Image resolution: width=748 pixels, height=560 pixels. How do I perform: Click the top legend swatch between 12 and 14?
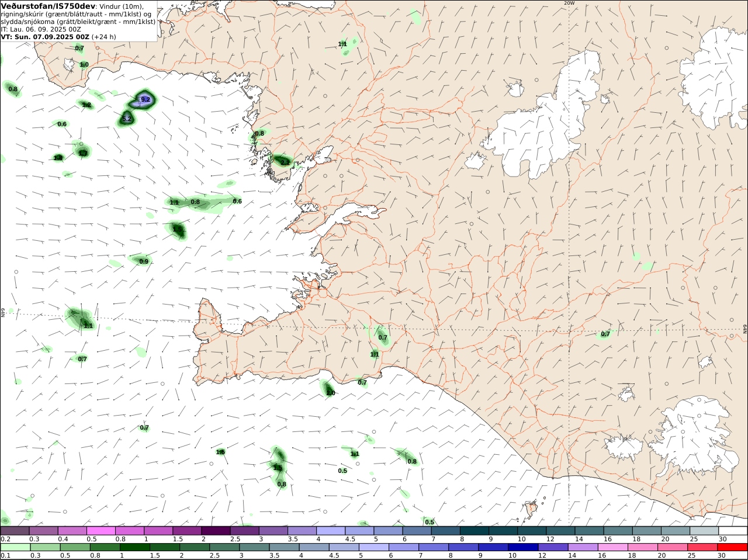[x=560, y=531]
